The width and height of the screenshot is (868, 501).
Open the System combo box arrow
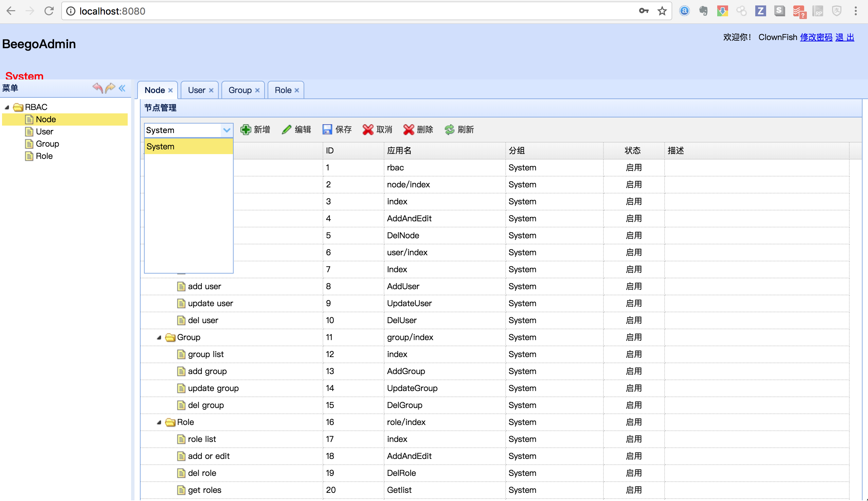pyautogui.click(x=227, y=130)
